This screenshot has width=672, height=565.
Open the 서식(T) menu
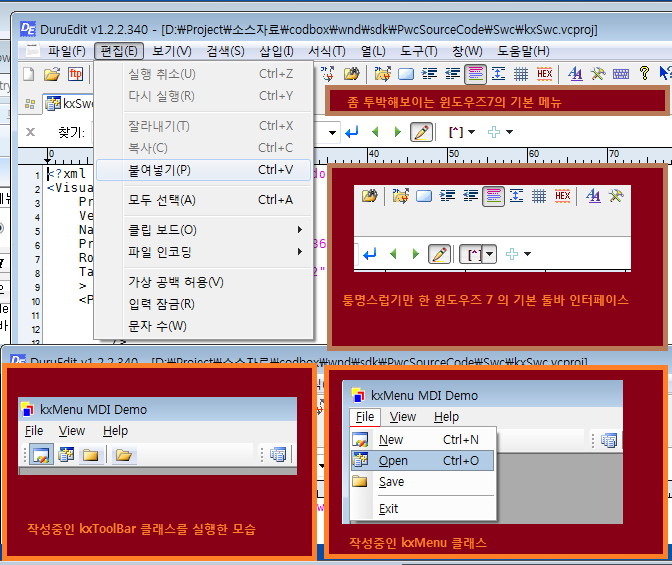[327, 51]
